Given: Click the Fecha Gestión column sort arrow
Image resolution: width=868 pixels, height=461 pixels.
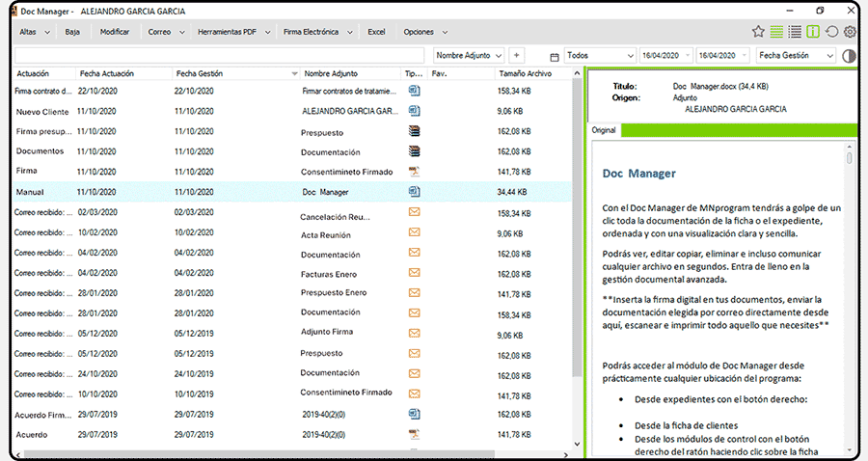Looking at the screenshot, I should [294, 74].
